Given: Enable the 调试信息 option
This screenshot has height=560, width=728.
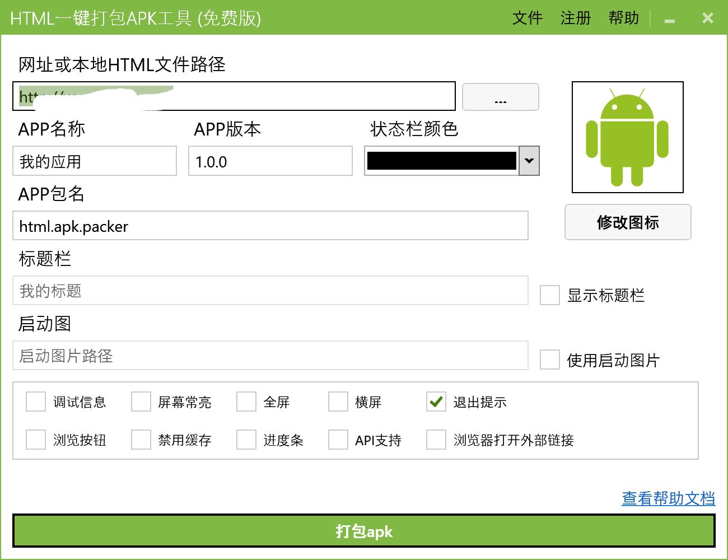Looking at the screenshot, I should (x=35, y=402).
